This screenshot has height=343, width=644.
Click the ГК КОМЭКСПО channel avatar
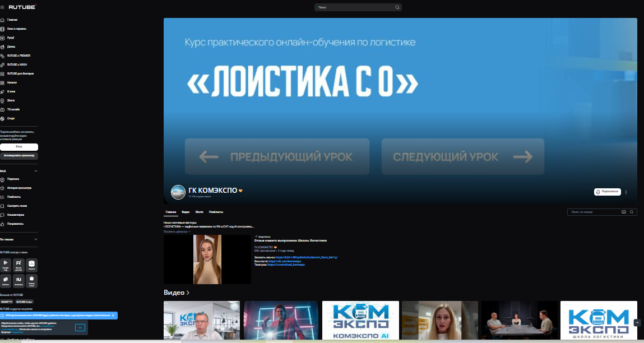click(x=178, y=192)
